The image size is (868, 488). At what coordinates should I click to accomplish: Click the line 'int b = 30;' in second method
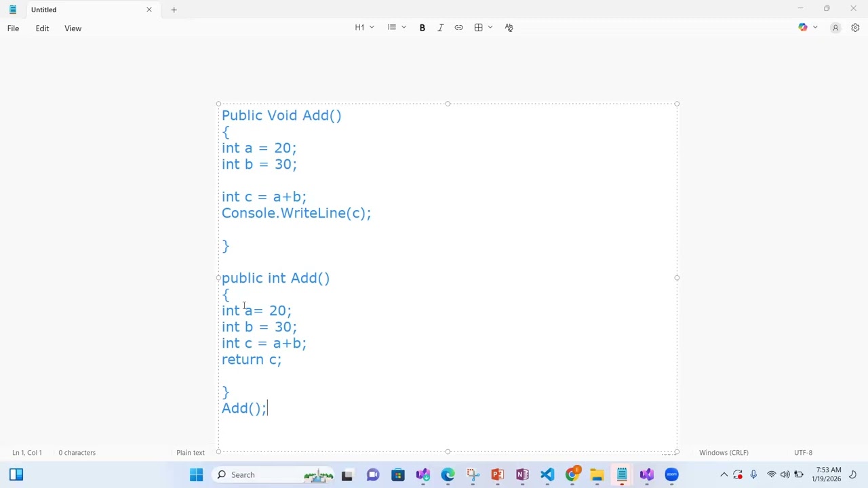pos(259,327)
